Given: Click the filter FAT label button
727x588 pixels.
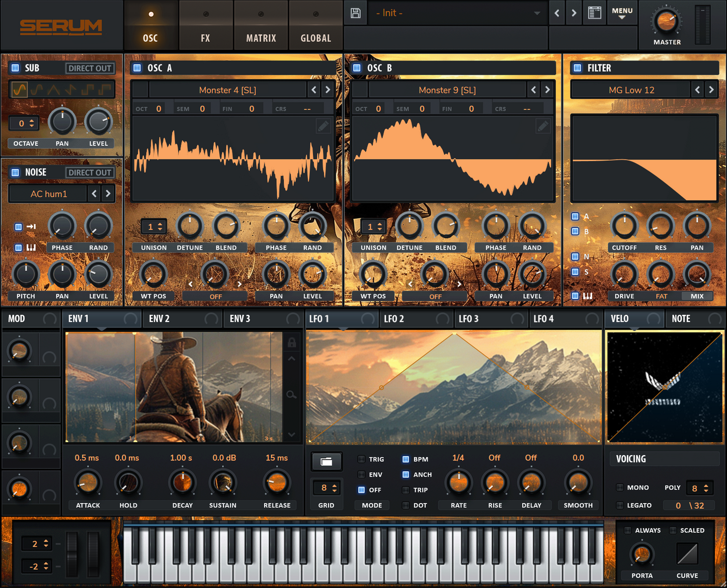Looking at the screenshot, I should click(661, 296).
